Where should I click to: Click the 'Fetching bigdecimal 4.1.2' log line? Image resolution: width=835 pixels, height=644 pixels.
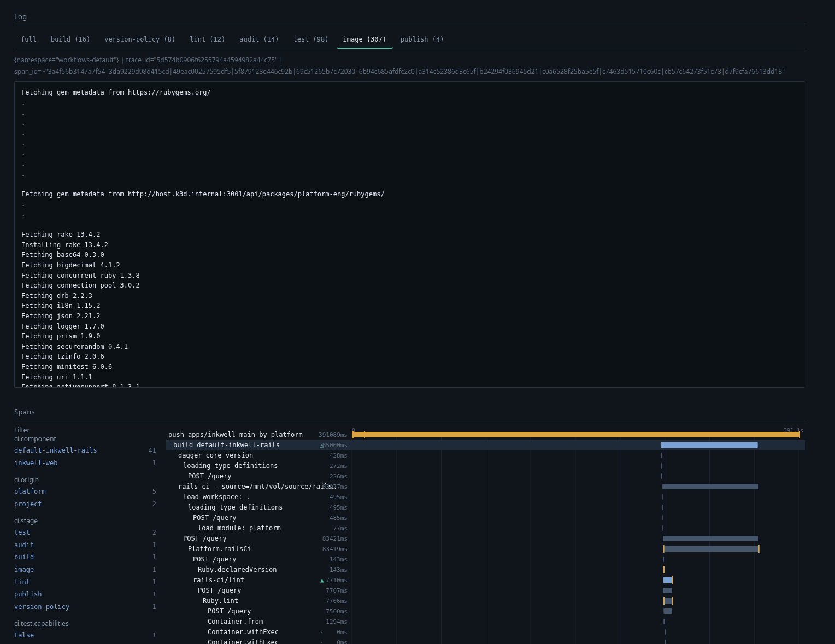[70, 265]
